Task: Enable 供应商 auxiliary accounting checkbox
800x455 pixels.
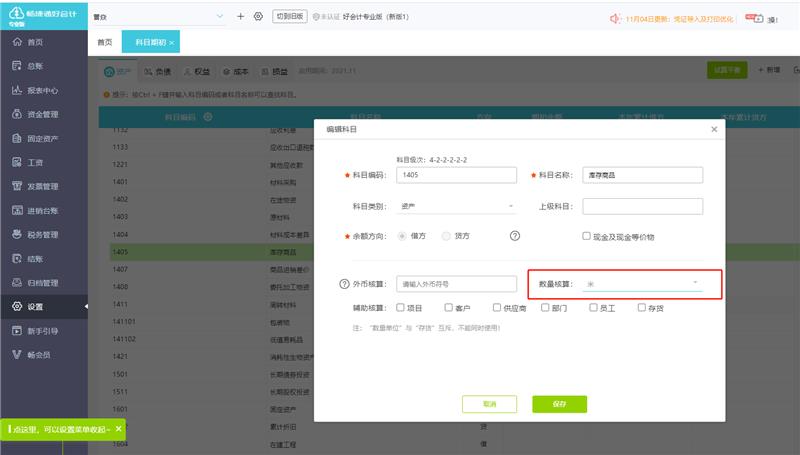Action: point(497,308)
